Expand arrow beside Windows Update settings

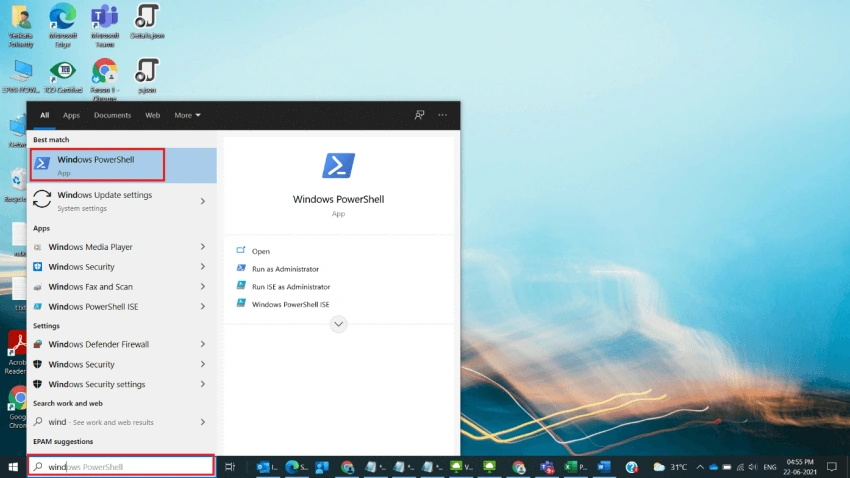pyautogui.click(x=203, y=201)
